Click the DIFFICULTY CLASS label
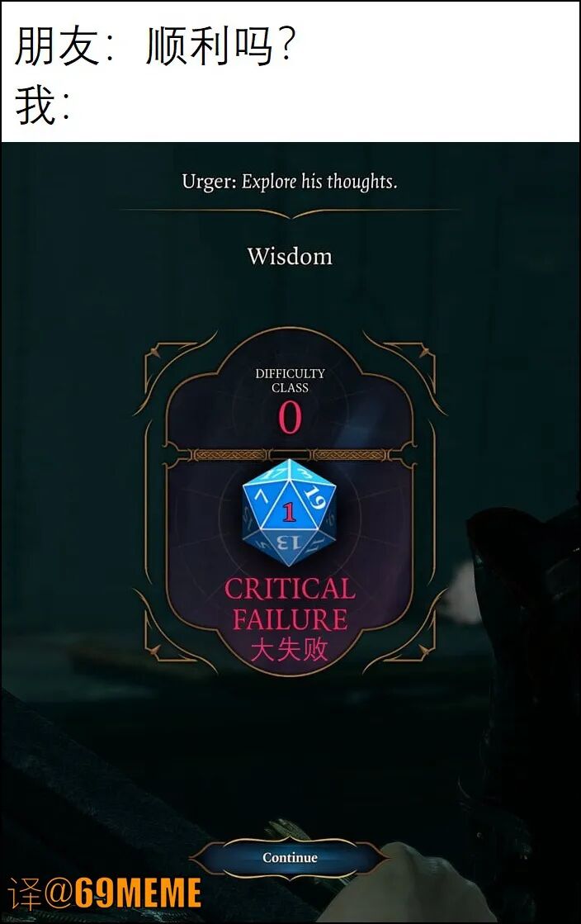Viewport: 581px width, 924px height. click(x=290, y=381)
